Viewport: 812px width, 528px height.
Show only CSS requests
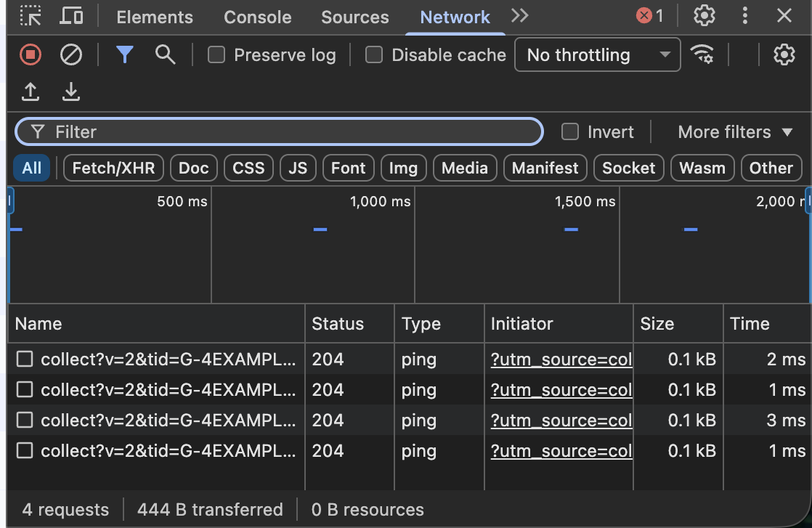[248, 168]
